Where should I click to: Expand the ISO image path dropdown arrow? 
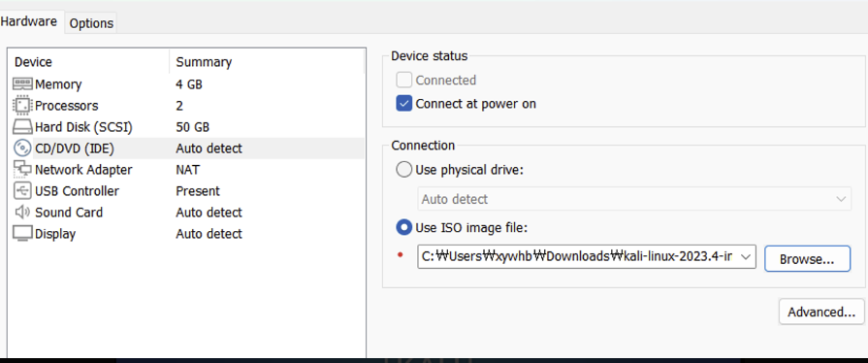coord(745,257)
